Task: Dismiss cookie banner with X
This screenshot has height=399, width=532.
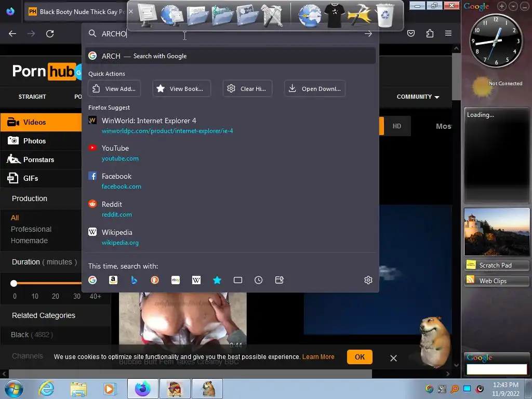Action: 394,358
